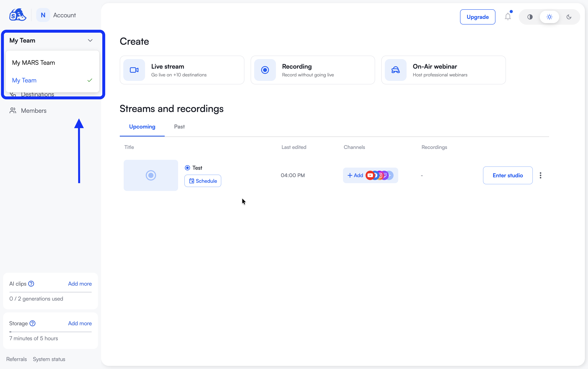The height and width of the screenshot is (369, 588).
Task: Click the Live stream camera icon
Action: pyautogui.click(x=134, y=70)
